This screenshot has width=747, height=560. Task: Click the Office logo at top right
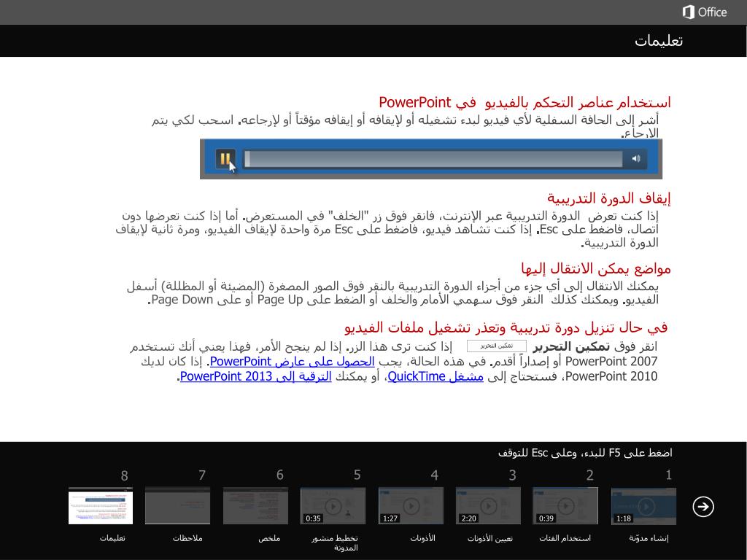pyautogui.click(x=704, y=12)
